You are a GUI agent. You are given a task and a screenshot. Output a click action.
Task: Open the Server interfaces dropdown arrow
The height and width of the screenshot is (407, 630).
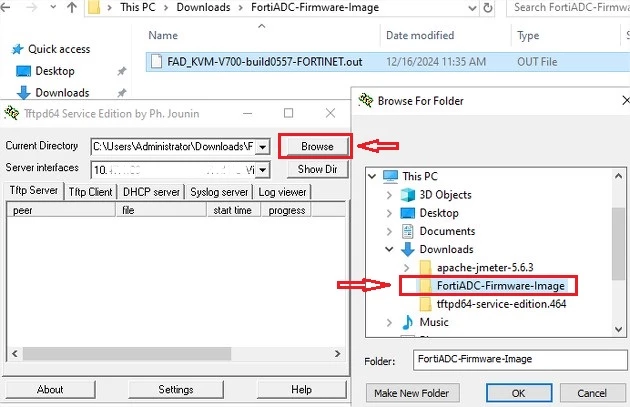(x=262, y=170)
